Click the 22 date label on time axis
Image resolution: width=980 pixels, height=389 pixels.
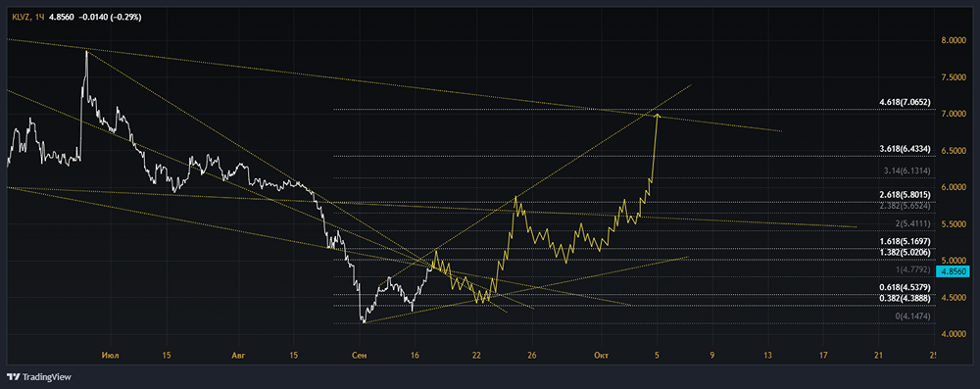coord(477,356)
